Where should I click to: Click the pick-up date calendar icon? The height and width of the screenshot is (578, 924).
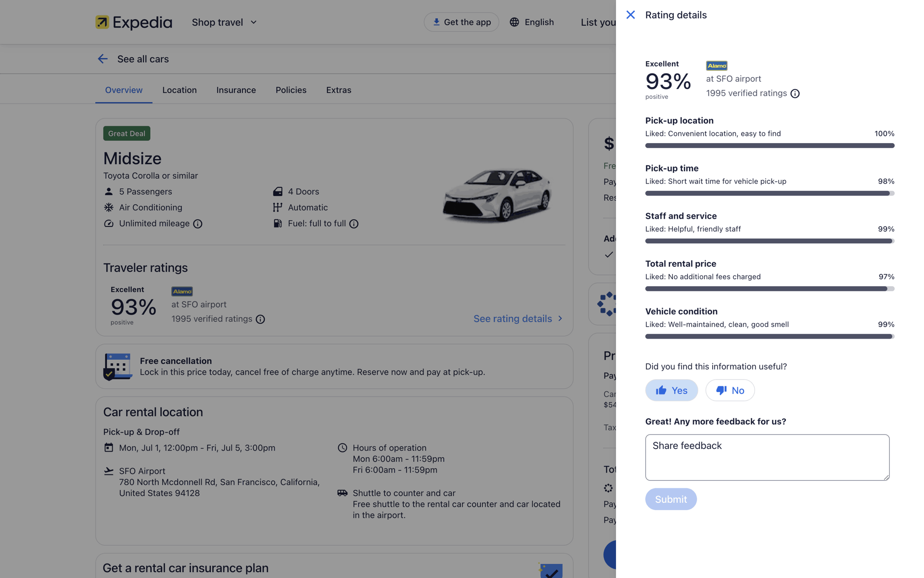click(109, 448)
